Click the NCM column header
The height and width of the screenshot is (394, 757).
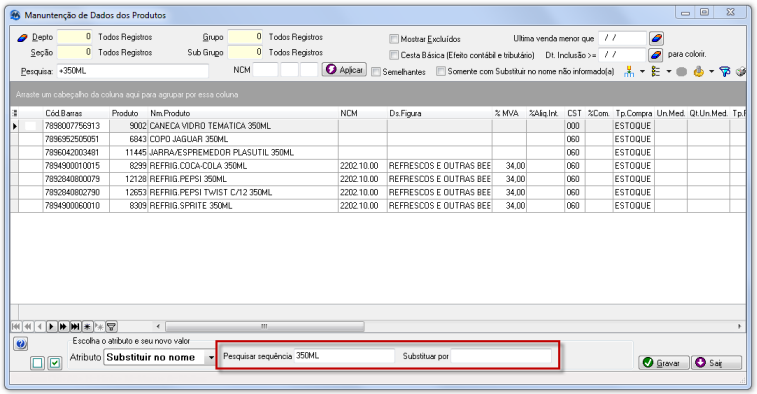363,113
